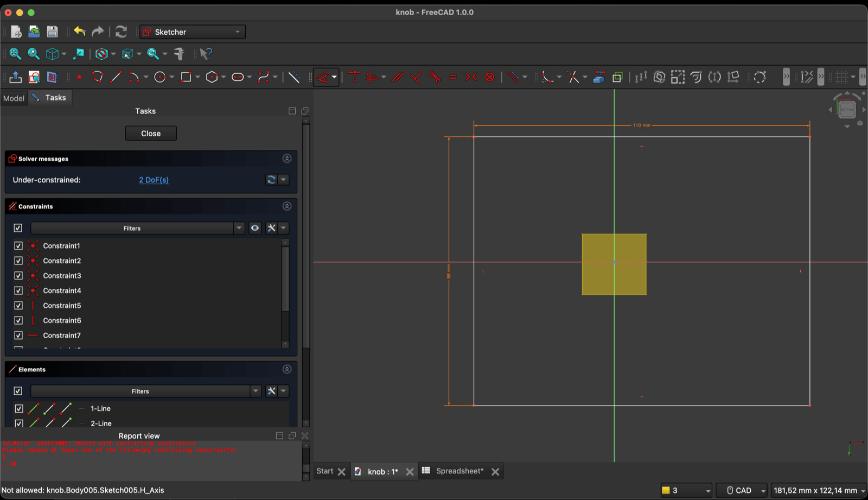Open the constraints Filters dropdown
Image resolution: width=868 pixels, height=500 pixels.
pos(138,228)
